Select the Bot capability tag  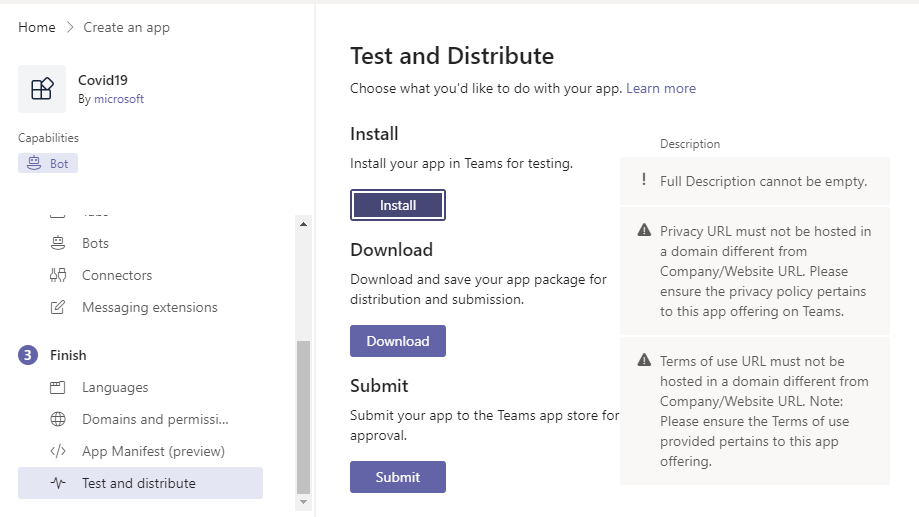48,163
